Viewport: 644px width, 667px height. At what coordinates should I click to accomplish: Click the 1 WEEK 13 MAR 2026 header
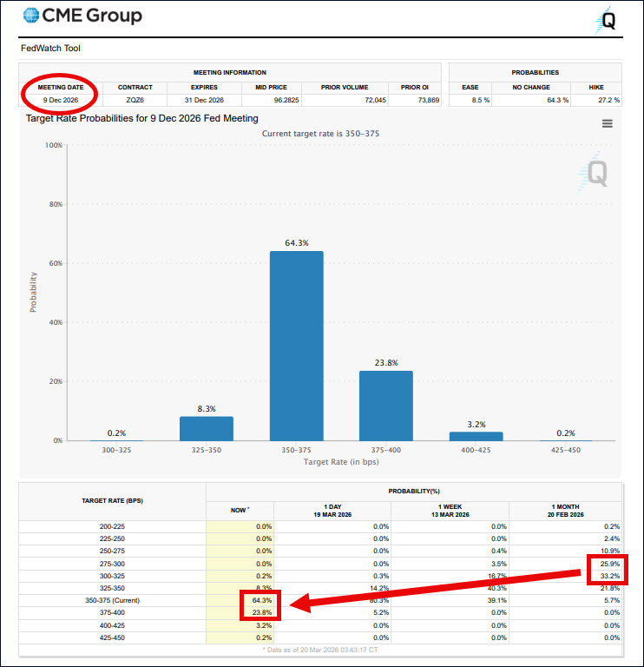[x=450, y=511]
